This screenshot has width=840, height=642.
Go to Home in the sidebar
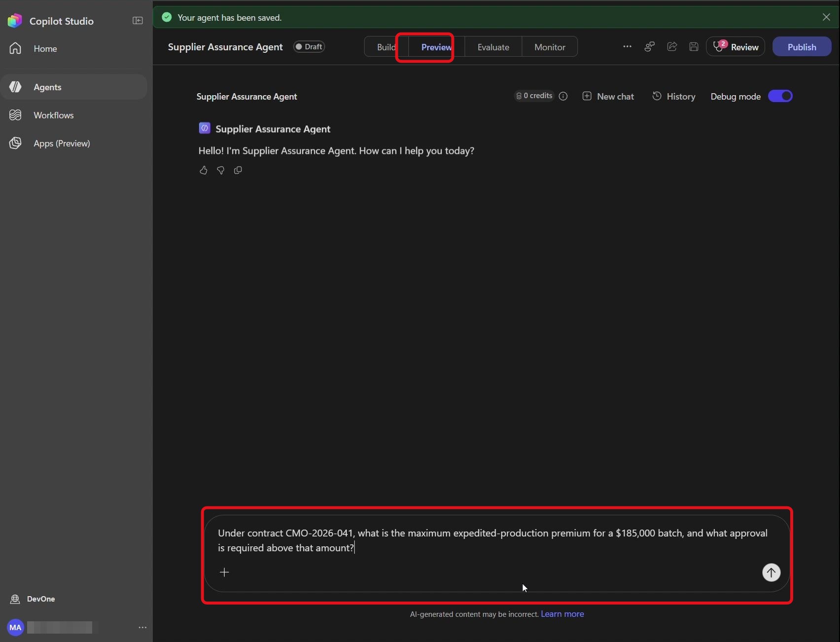coord(74,48)
